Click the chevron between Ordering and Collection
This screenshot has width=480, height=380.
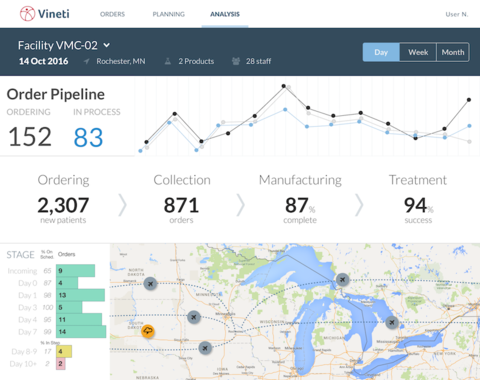123,205
